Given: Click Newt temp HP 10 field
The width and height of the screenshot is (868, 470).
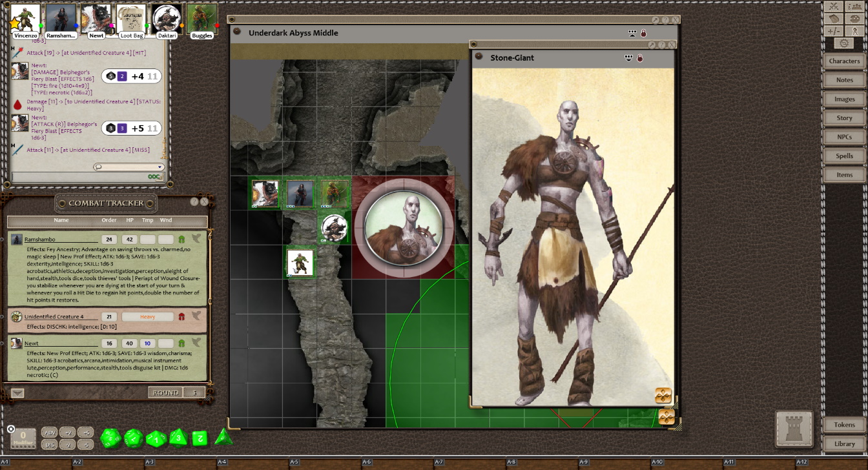Looking at the screenshot, I should (x=147, y=343).
